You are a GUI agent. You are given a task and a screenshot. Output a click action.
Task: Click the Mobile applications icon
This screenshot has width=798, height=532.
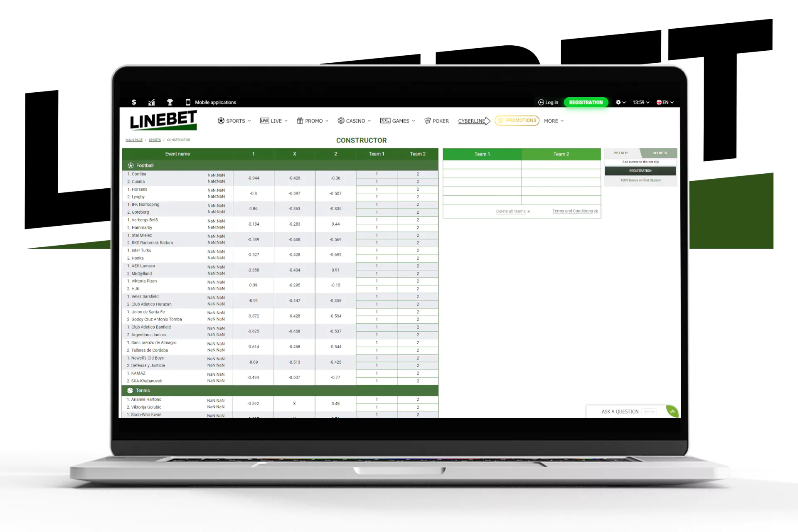pos(188,102)
